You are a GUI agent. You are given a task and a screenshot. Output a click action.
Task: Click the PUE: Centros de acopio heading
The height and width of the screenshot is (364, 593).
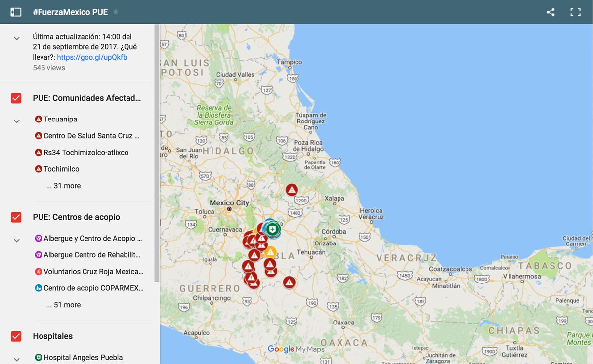click(76, 217)
